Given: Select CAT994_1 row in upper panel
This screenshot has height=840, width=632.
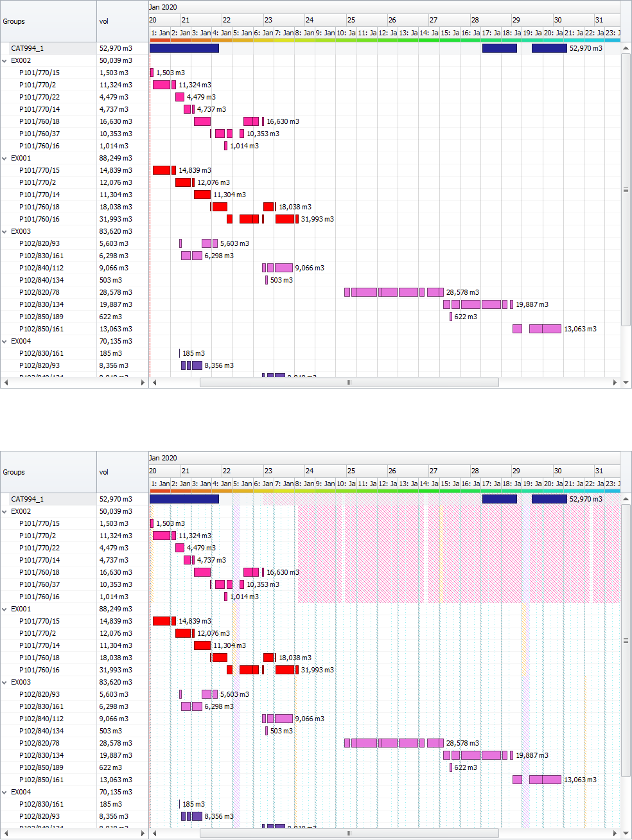Looking at the screenshot, I should tap(74, 48).
